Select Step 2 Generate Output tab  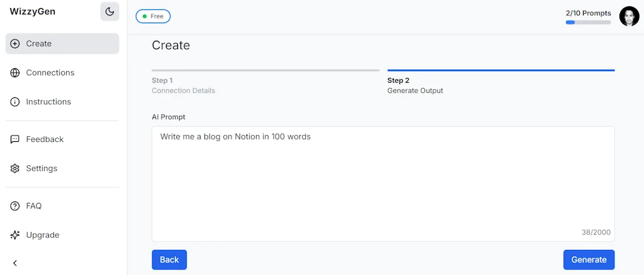tap(415, 85)
